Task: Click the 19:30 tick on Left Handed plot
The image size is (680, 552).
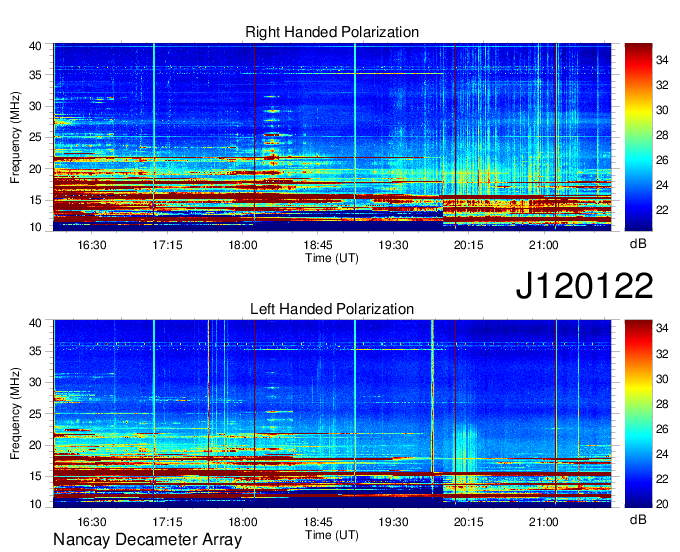Action: [393, 522]
